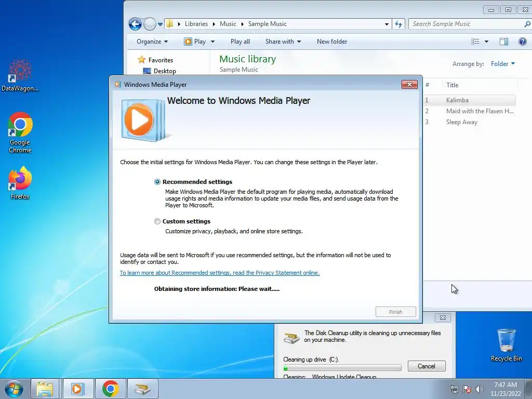The height and width of the screenshot is (399, 532).
Task: Click the search magnifier icon in Explorer
Action: [x=527, y=24]
